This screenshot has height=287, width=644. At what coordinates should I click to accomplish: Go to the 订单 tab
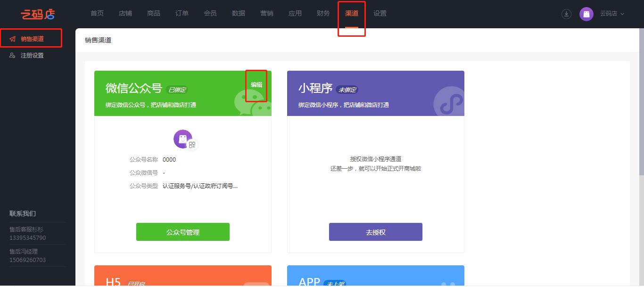[182, 13]
